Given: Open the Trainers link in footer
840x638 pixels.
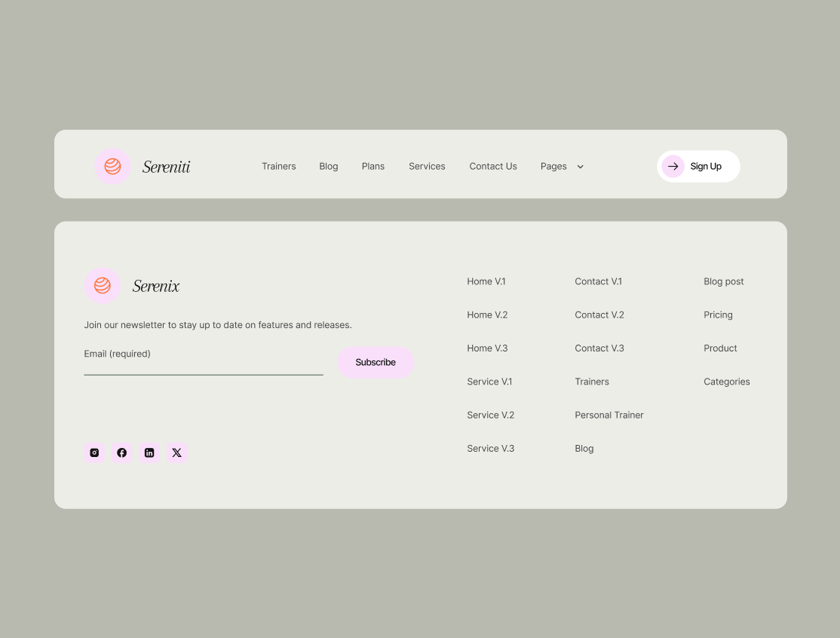Looking at the screenshot, I should point(591,382).
